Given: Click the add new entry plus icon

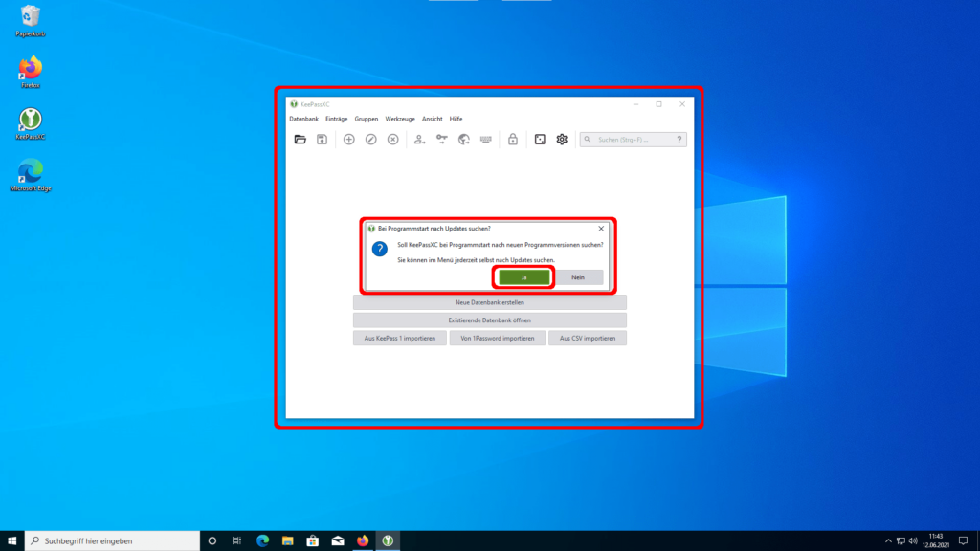Looking at the screenshot, I should (x=348, y=140).
